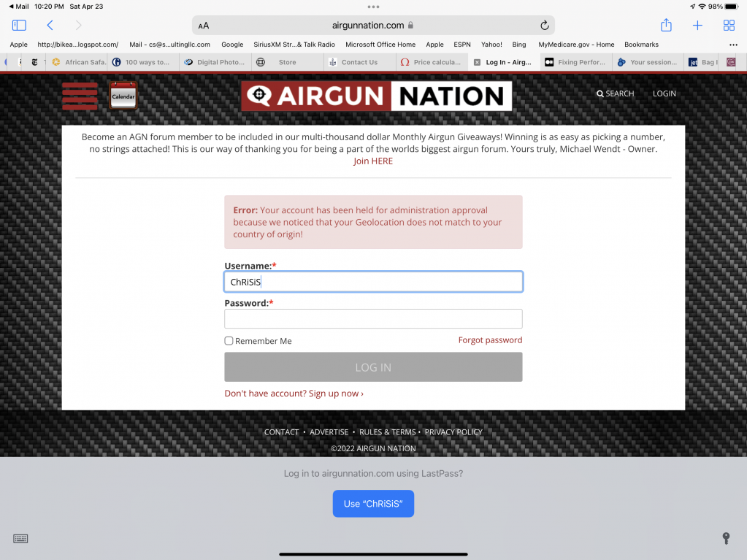This screenshot has width=747, height=560.
Task: Go back to the previous page
Action: (x=50, y=26)
